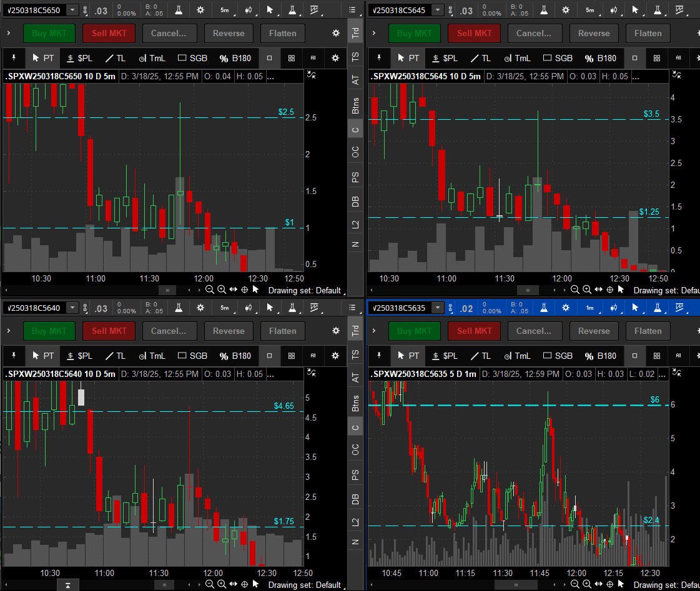Expand the symbol dropdown for C5645
This screenshot has width=700, height=591.
438,10
